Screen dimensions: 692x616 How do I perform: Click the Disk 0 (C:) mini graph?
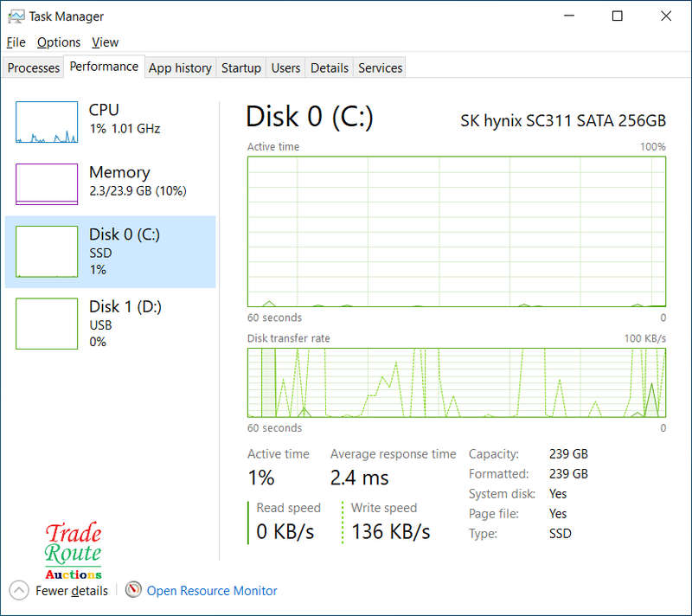[x=47, y=252]
